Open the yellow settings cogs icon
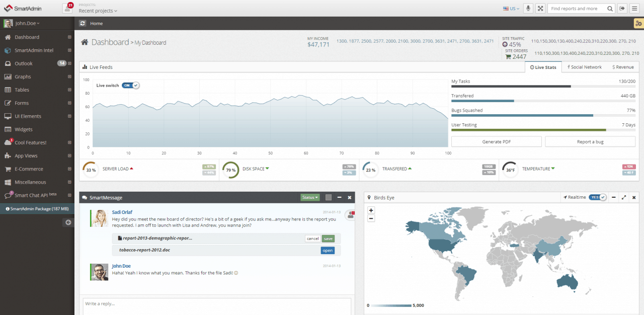Image resolution: width=644 pixels, height=315 pixels. [x=638, y=24]
